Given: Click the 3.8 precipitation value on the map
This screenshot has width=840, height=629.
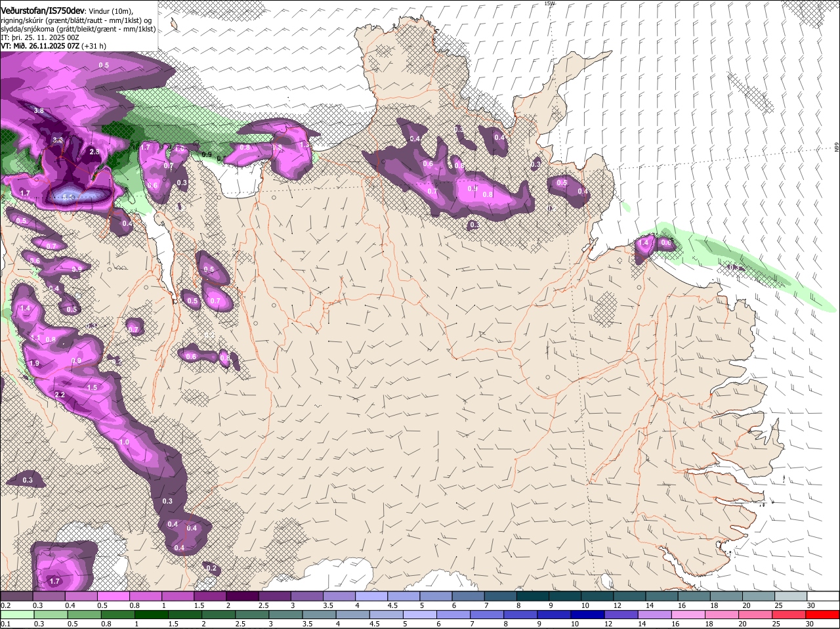Looking at the screenshot, I should coord(39,111).
